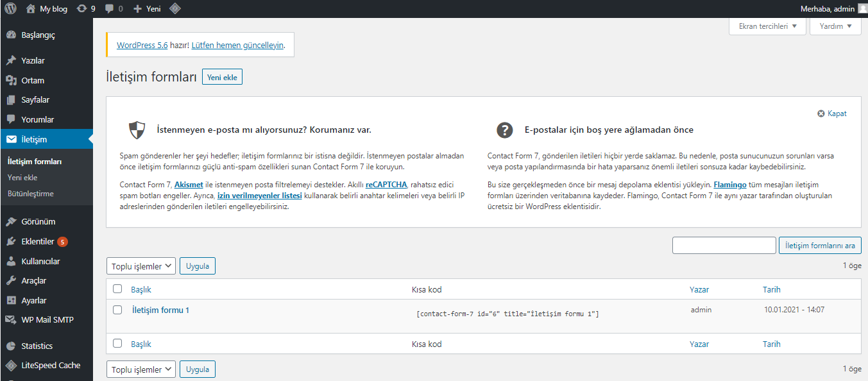Select Yeni ekle submenu item
Viewport: 868px width, 381px height.
pyautogui.click(x=22, y=178)
